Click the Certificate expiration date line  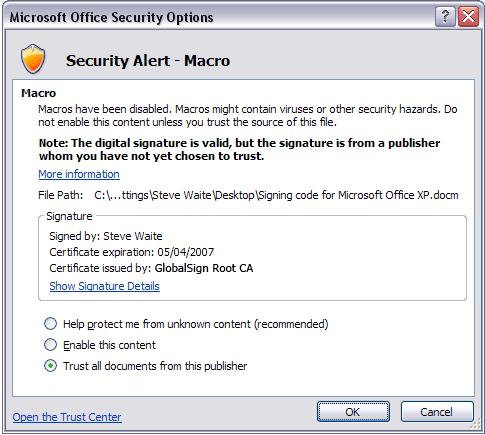pos(132,252)
